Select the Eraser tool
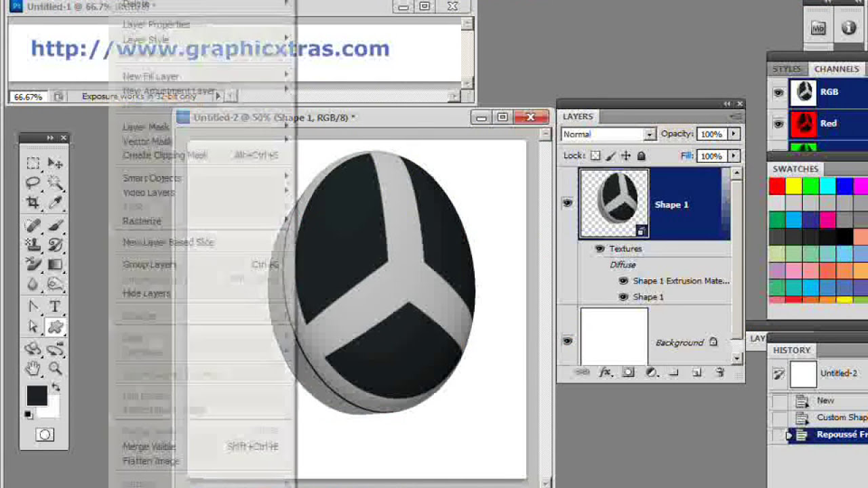Image resolution: width=868 pixels, height=488 pixels. click(33, 264)
